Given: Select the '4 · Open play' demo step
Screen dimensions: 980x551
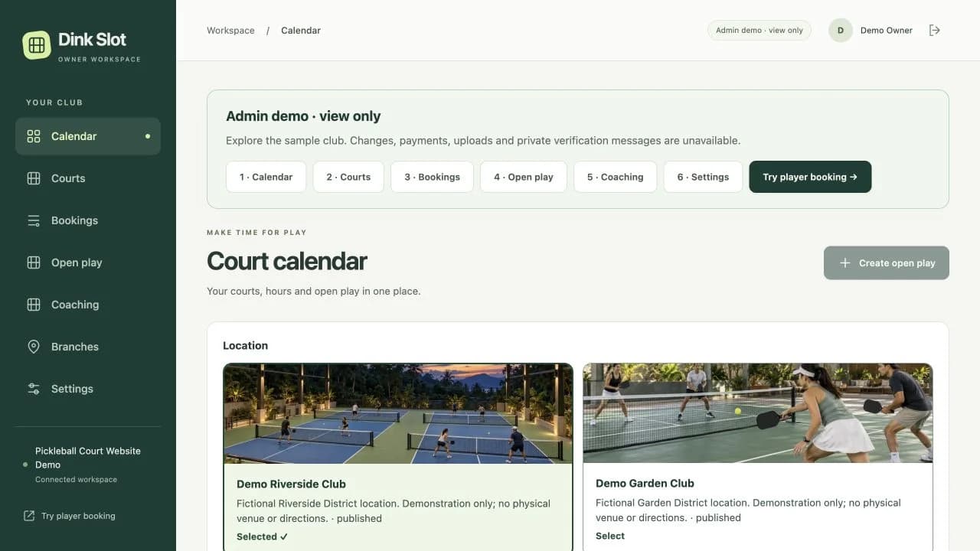Looking at the screenshot, I should click(x=524, y=177).
